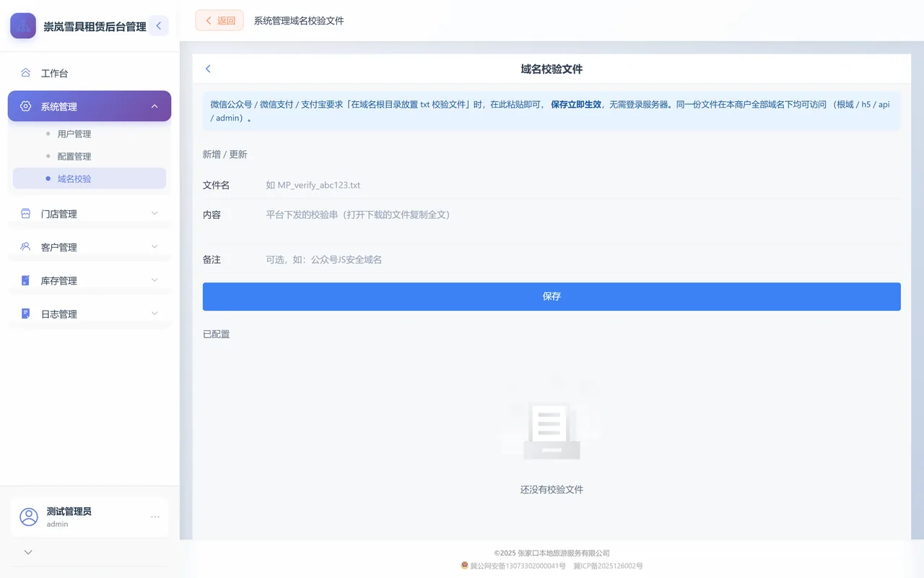
Task: Focus the 内容 text area
Action: pyautogui.click(x=583, y=222)
